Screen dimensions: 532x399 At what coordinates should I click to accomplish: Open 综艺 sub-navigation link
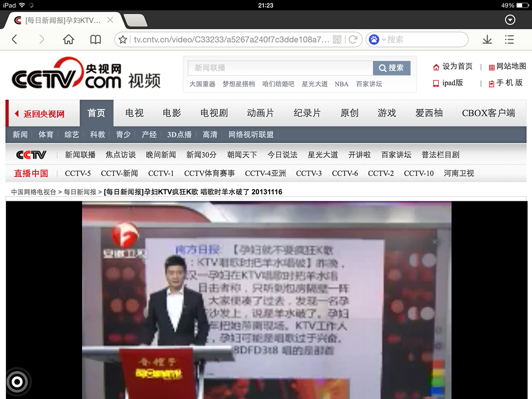point(71,134)
